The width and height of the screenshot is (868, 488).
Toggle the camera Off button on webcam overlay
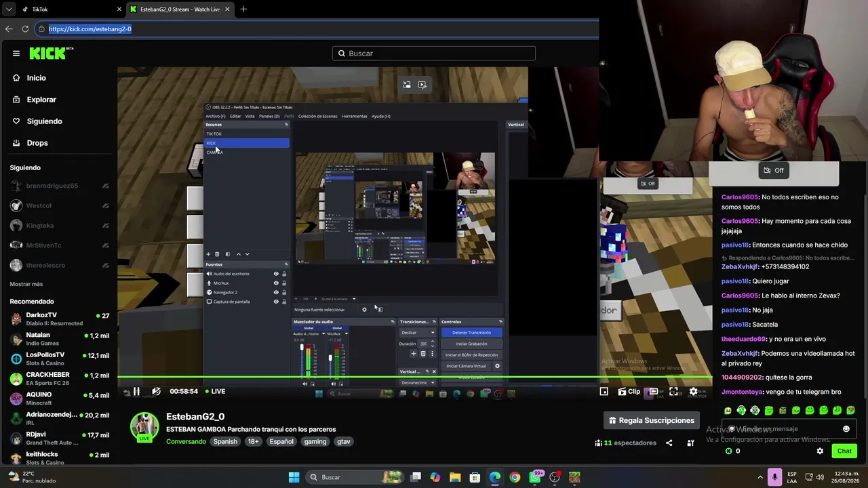point(774,170)
